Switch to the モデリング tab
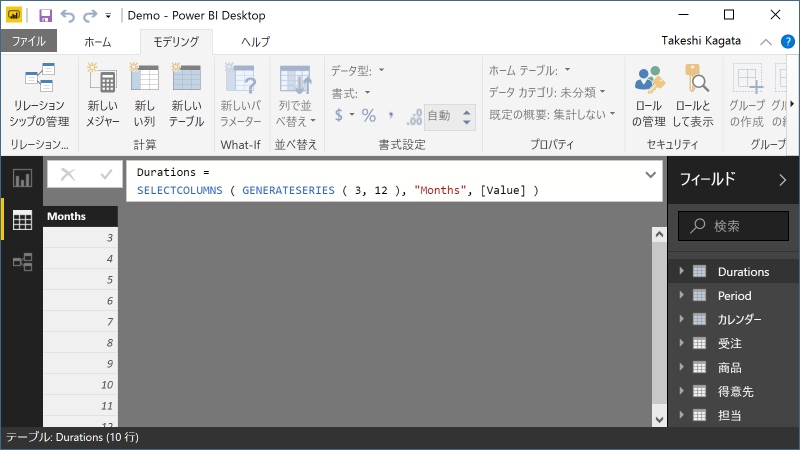800x450 pixels. click(x=176, y=42)
